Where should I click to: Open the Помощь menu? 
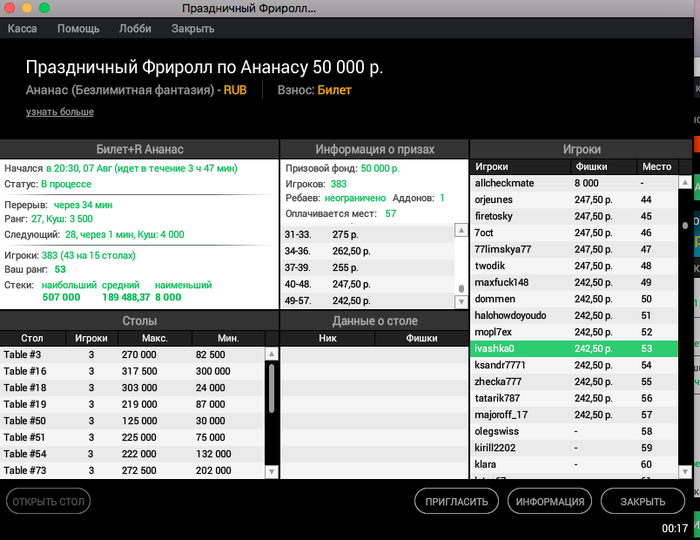click(x=78, y=29)
